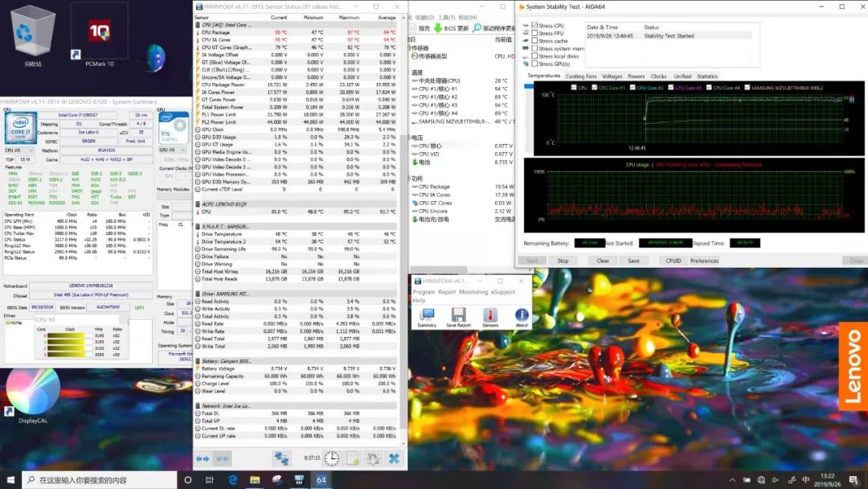Enable the Stress cache checkbox

coord(534,41)
